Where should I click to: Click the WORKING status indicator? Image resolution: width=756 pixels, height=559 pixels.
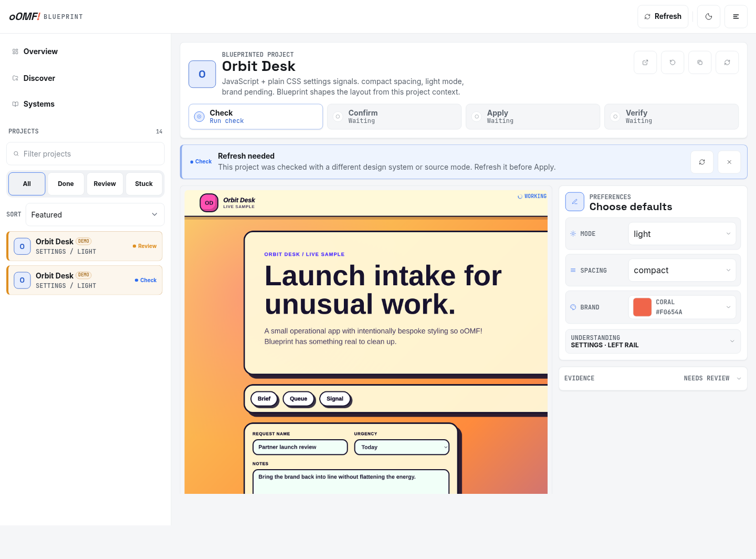[532, 196]
